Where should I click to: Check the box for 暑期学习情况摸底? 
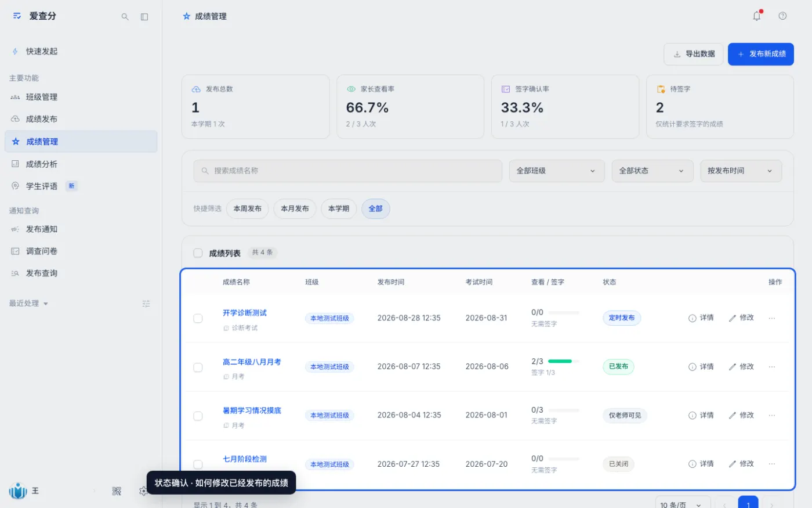coord(198,416)
